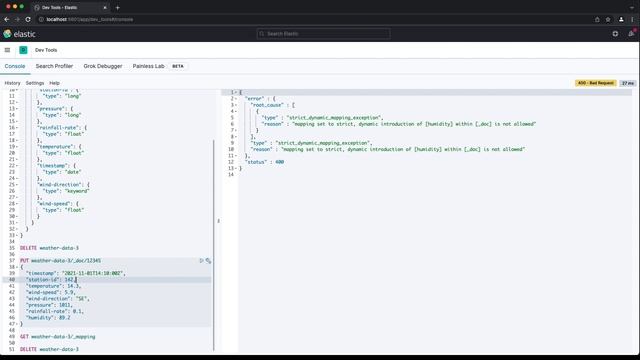Click the response time ms badge
640x360 pixels.
coord(628,83)
